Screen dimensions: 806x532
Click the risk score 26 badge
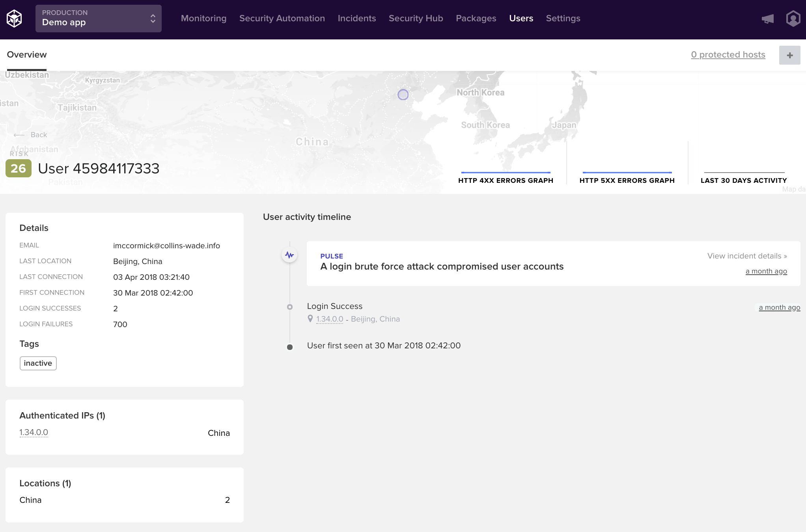[18, 169]
